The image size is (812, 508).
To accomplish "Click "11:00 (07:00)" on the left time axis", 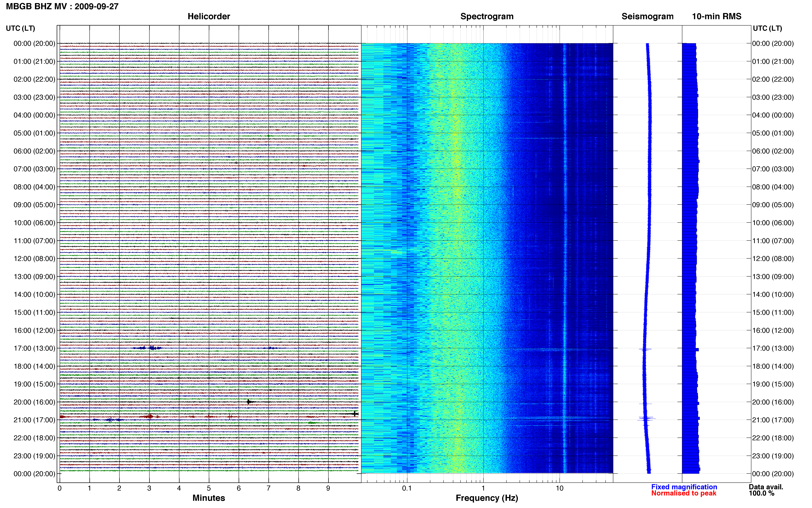I will click(x=34, y=241).
